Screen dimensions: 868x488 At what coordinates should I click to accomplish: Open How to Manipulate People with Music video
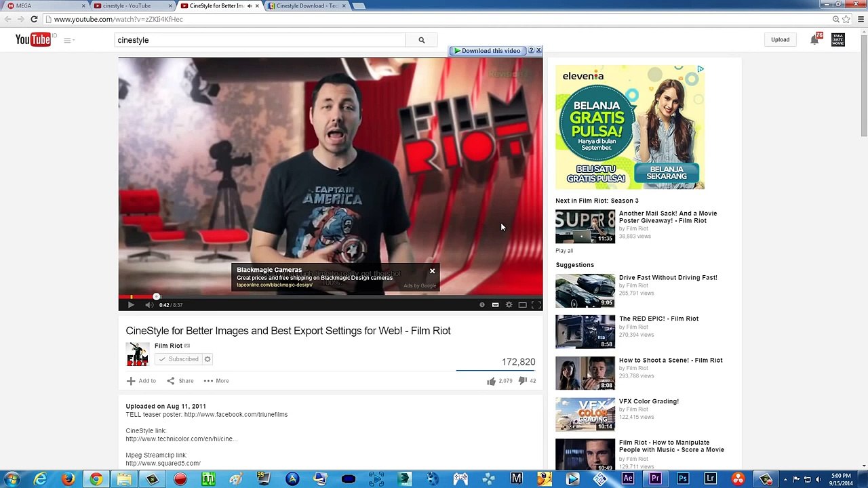click(x=671, y=446)
